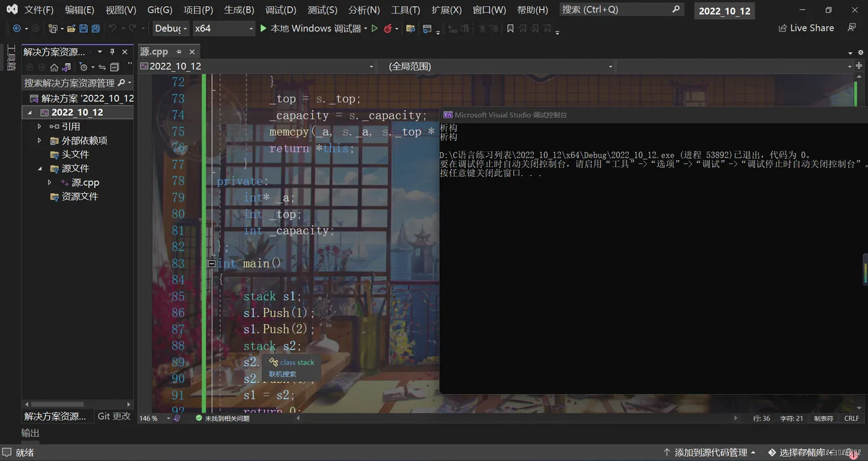Collapse the 源文件 folder
Screen dimensions: 868x461
[40, 169]
